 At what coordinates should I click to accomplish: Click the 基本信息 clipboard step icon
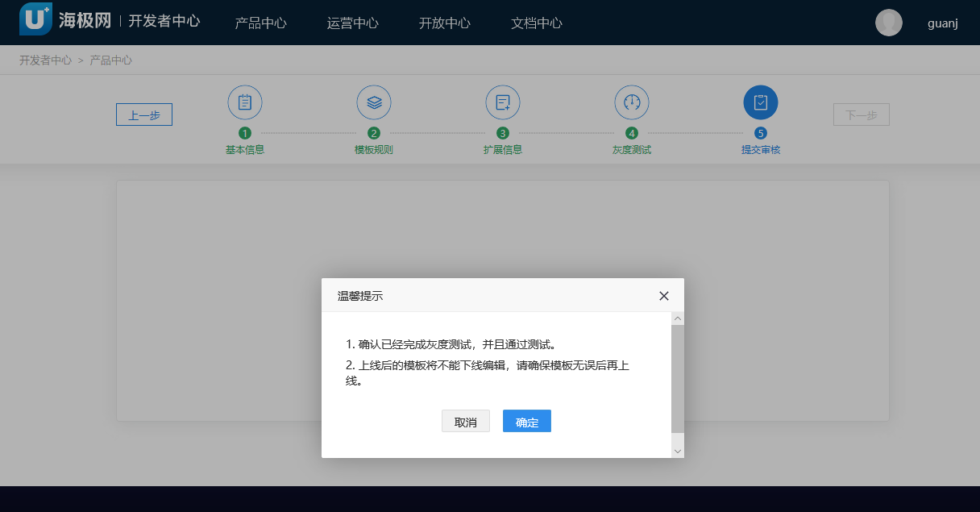pos(245,102)
